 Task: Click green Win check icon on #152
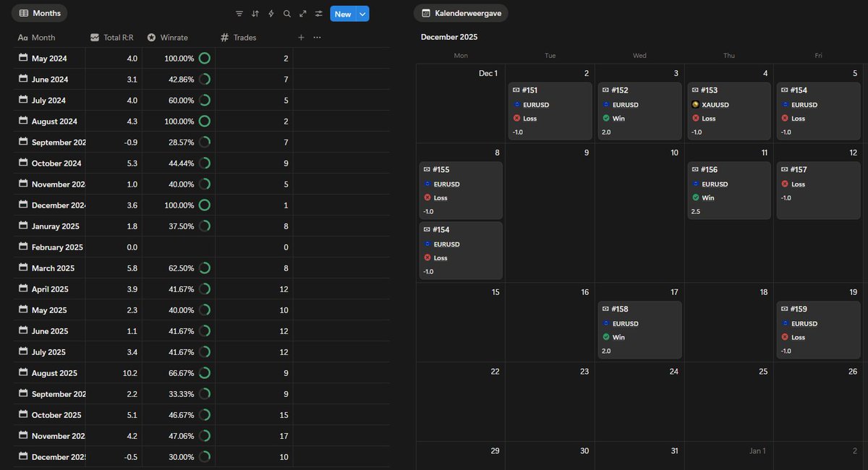pyautogui.click(x=607, y=119)
